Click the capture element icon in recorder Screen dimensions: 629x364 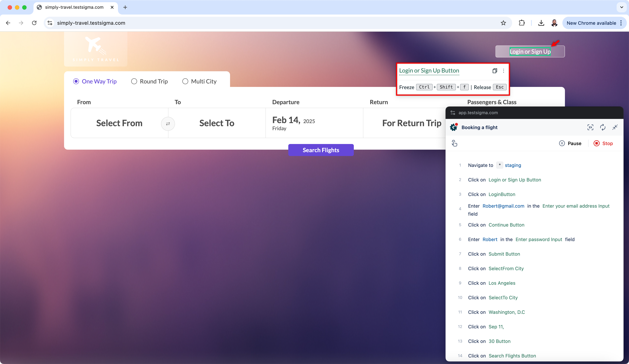(590, 127)
